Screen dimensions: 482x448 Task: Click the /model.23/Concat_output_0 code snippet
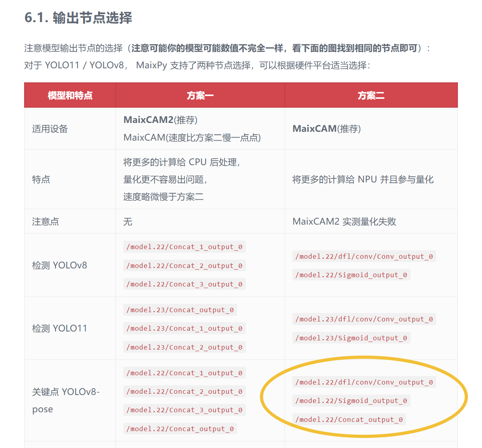180,310
